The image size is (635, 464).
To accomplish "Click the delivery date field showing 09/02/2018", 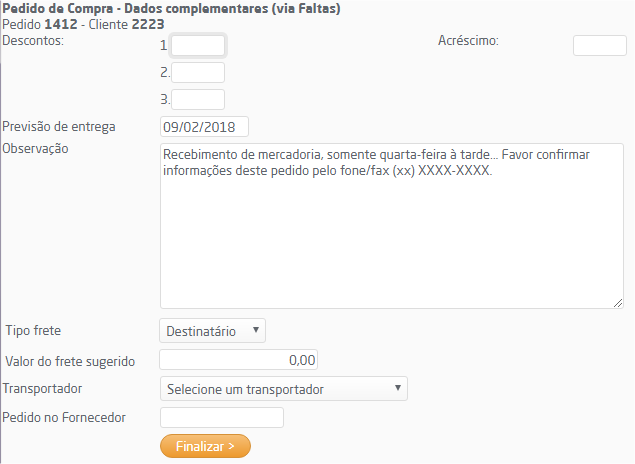I will (x=204, y=127).
